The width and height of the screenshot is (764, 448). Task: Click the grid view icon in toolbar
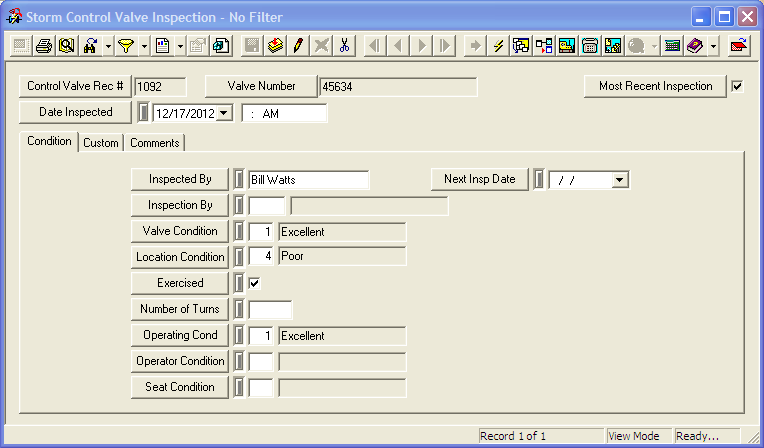[20, 46]
